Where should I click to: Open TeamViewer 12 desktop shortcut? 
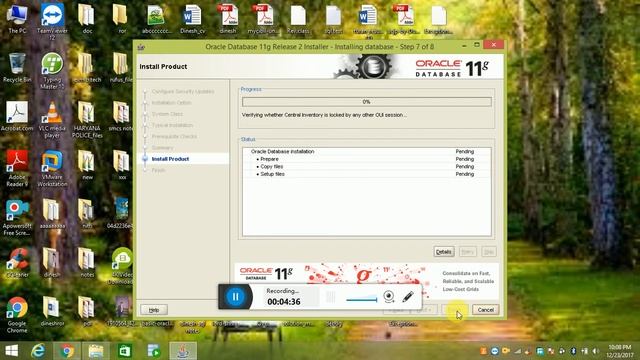coord(52,22)
